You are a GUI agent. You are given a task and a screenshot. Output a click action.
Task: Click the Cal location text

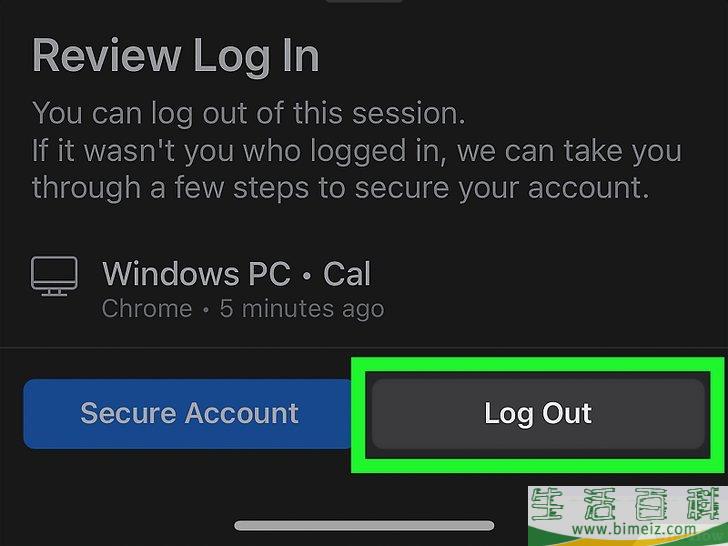click(347, 273)
